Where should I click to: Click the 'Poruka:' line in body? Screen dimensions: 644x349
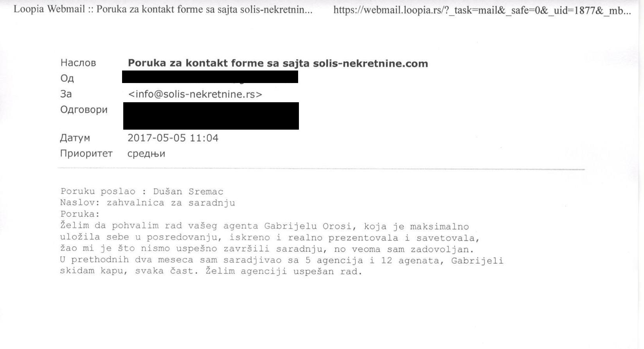click(80, 214)
